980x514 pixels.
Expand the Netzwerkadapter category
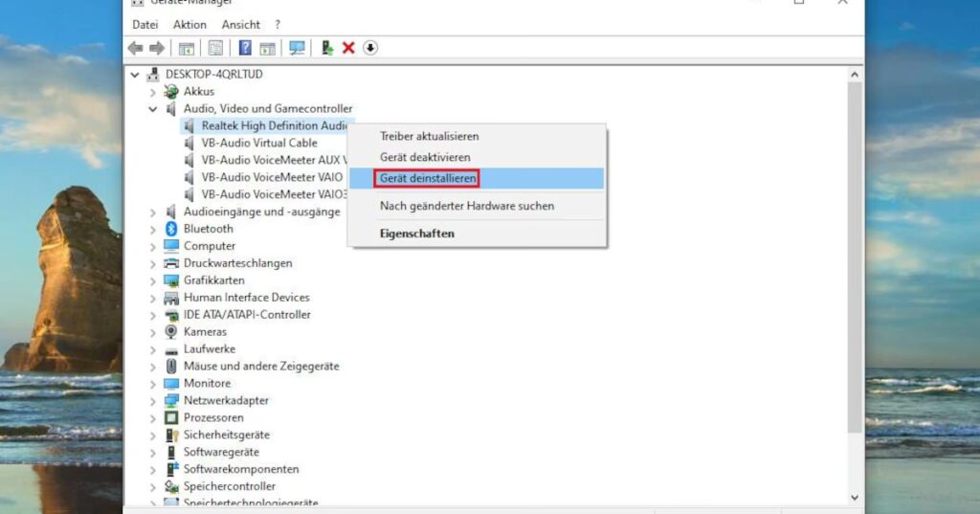point(153,401)
